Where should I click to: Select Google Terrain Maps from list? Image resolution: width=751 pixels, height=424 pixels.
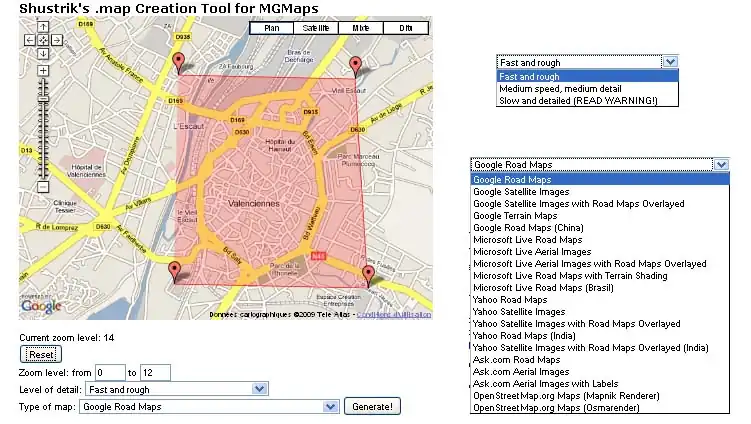click(515, 216)
